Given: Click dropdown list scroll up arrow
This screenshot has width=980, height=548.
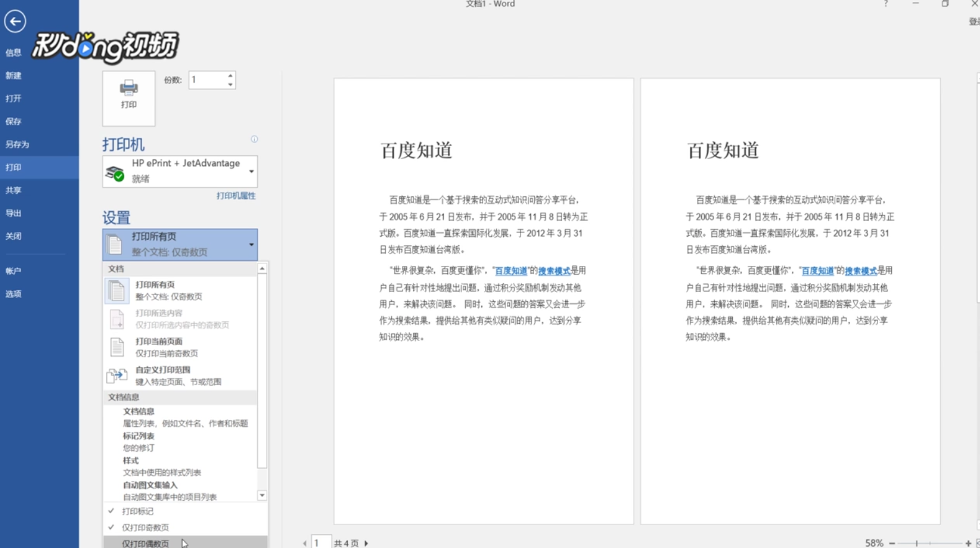Looking at the screenshot, I should (x=262, y=268).
